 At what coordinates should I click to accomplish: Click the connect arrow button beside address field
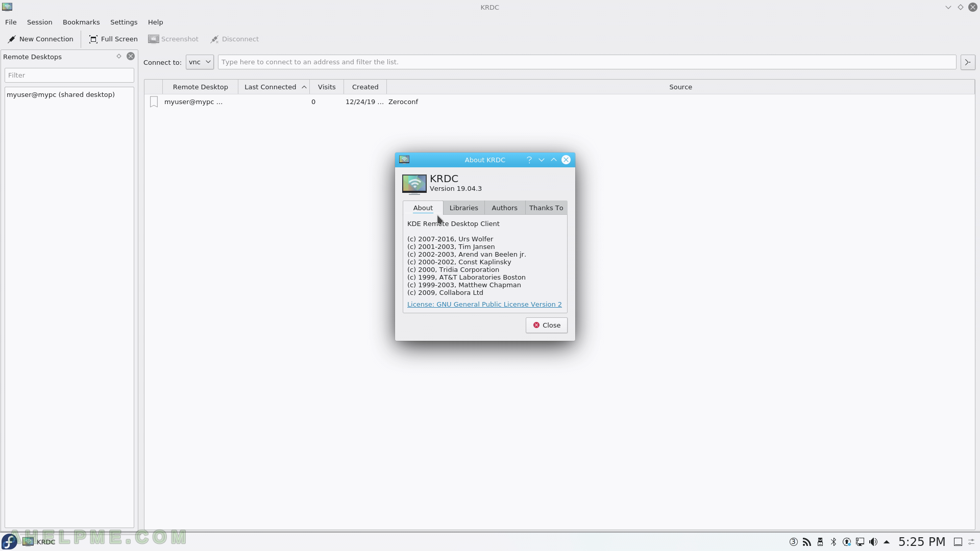click(x=968, y=62)
